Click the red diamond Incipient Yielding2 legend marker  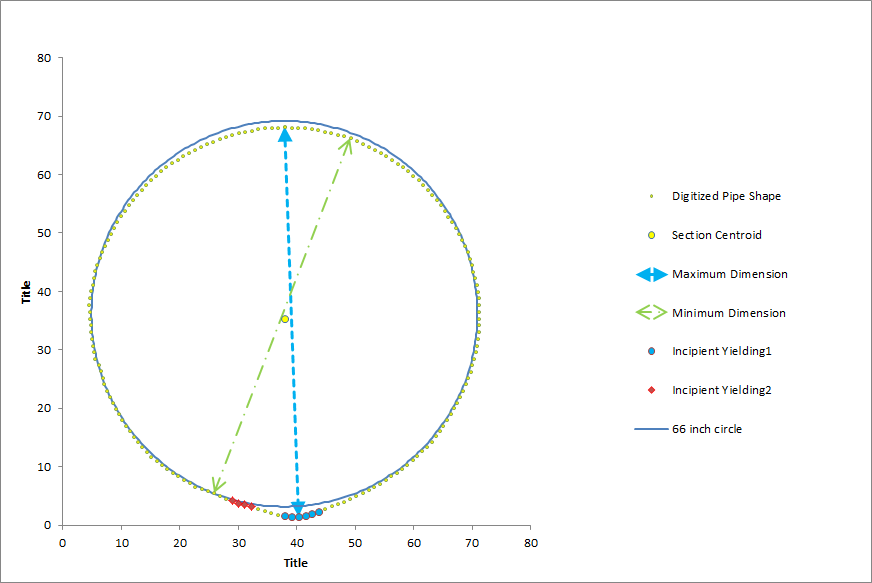(652, 390)
